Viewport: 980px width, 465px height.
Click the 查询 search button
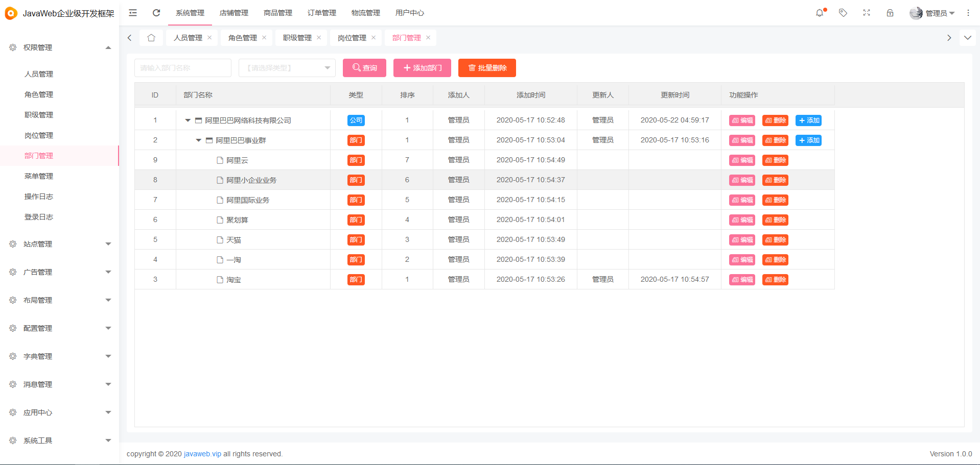click(364, 67)
